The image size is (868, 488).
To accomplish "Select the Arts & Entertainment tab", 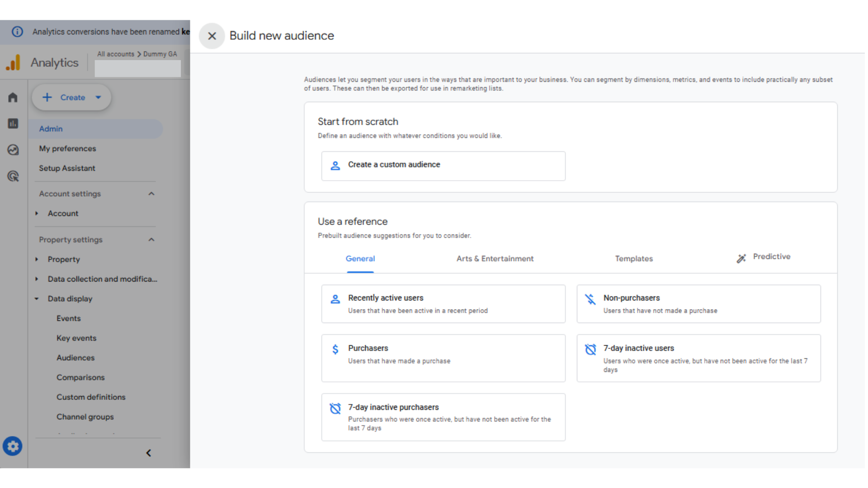I will [x=495, y=258].
